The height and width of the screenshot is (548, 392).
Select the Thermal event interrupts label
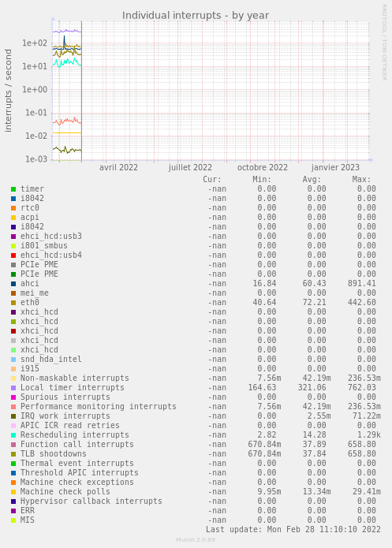77,463
